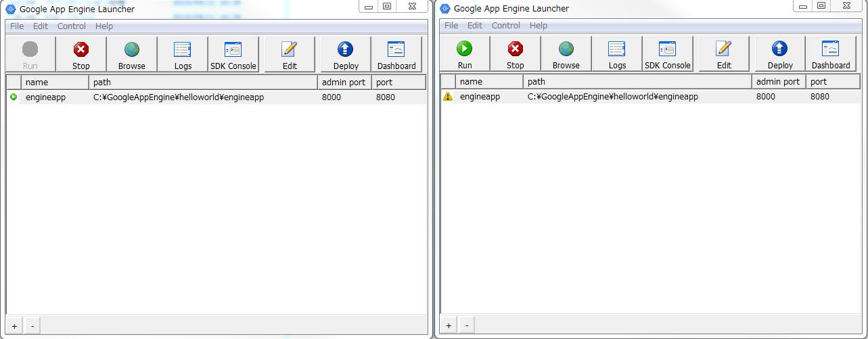Viewport: 868px width, 339px height.
Task: Maximize the left Launcher window
Action: pos(387,6)
